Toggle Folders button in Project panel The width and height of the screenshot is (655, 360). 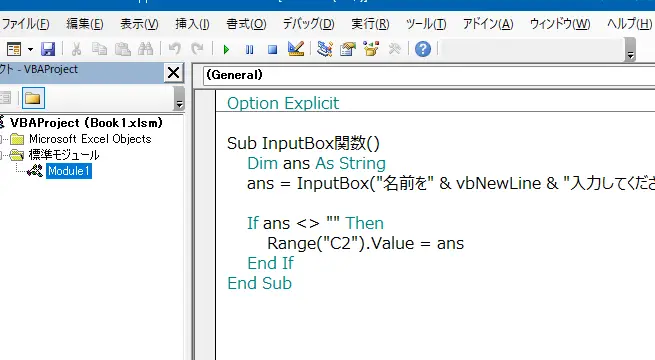click(33, 98)
